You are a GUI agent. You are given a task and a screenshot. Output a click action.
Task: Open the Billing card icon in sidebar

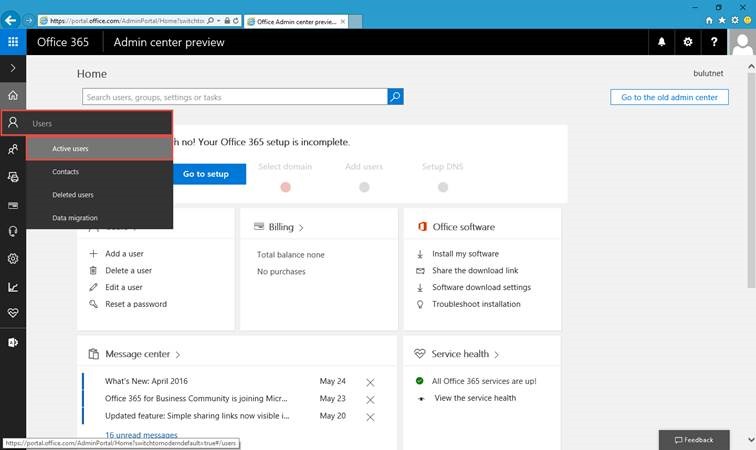pos(13,205)
